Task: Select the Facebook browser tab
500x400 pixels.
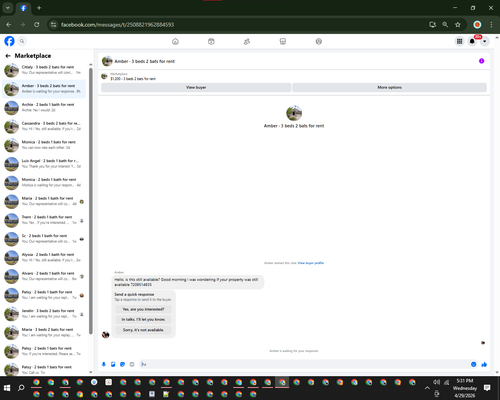Action: [23, 8]
